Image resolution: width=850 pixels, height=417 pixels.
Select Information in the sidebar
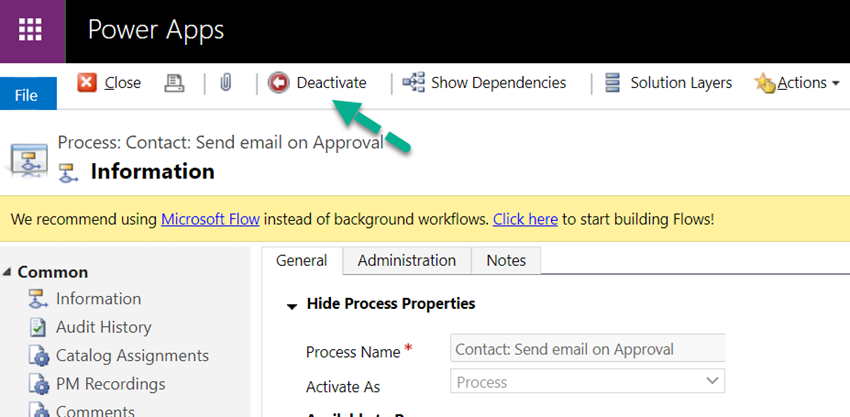(x=98, y=299)
